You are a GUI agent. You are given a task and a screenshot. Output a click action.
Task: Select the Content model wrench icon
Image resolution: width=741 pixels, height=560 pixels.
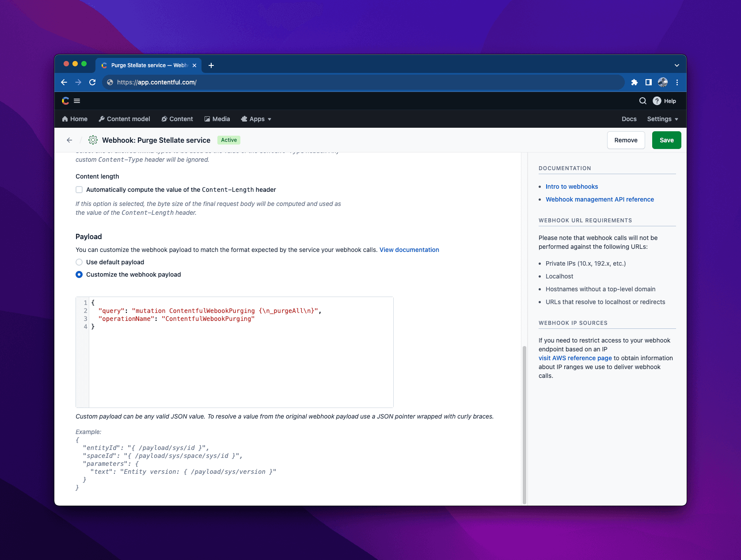coord(102,118)
